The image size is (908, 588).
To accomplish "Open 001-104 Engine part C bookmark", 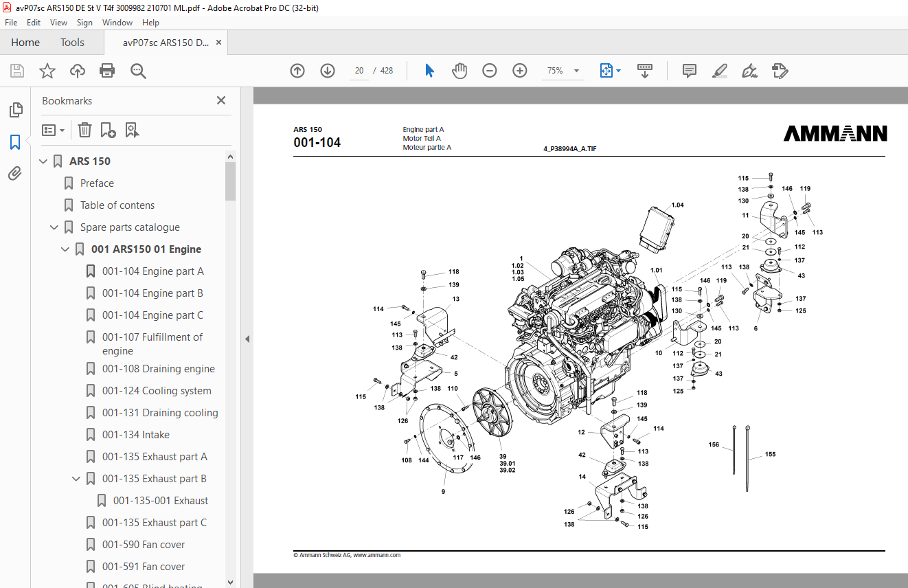I will (x=152, y=315).
